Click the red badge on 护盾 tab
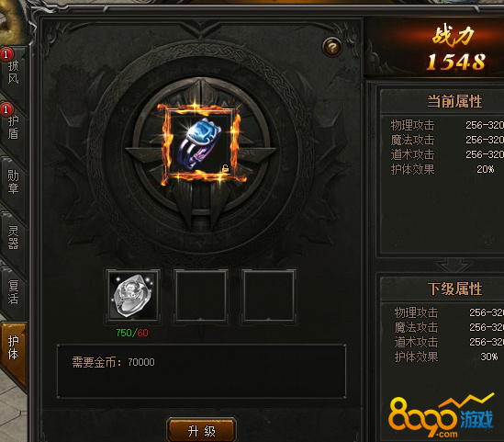504x442 pixels. (x=6, y=109)
